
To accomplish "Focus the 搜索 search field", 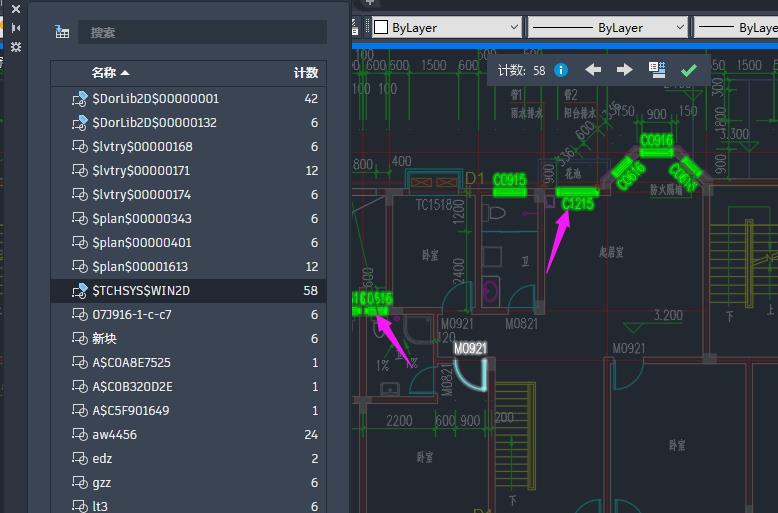I will tap(202, 32).
